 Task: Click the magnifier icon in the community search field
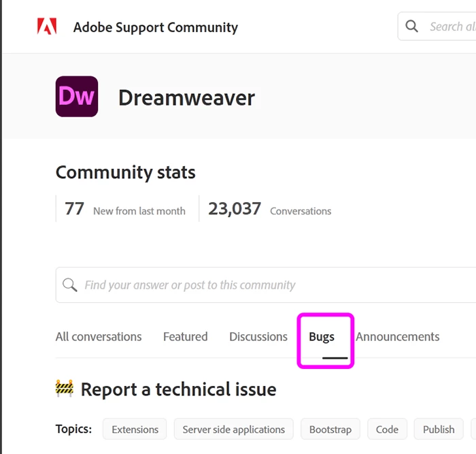tap(70, 285)
